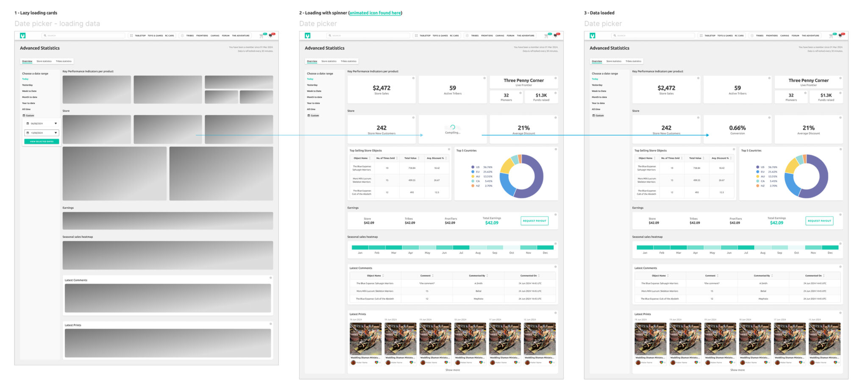The width and height of the screenshot is (868, 392).
Task: Click the heart icon under the first Latest Print in mockup 3
Action: point(661,362)
